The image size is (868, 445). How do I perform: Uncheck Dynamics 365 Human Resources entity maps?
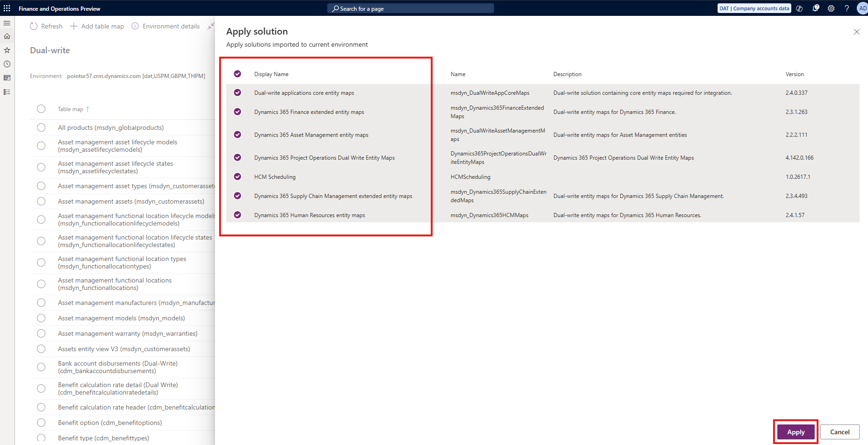(237, 215)
